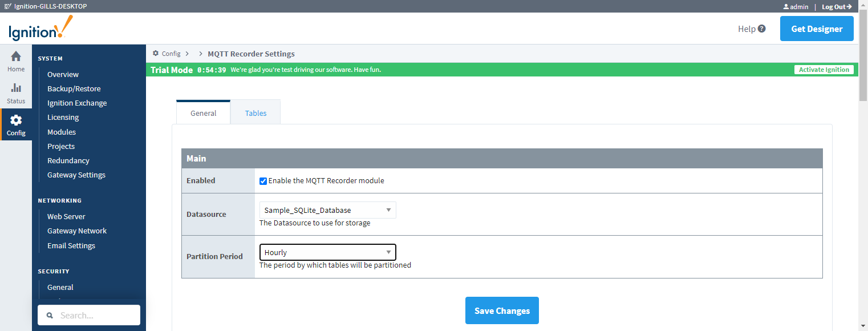Open the Partition Period dropdown

328,252
